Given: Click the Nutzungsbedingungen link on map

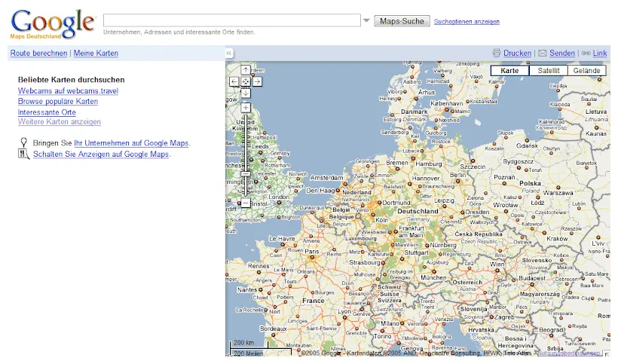Looking at the screenshot, I should click(568, 353).
